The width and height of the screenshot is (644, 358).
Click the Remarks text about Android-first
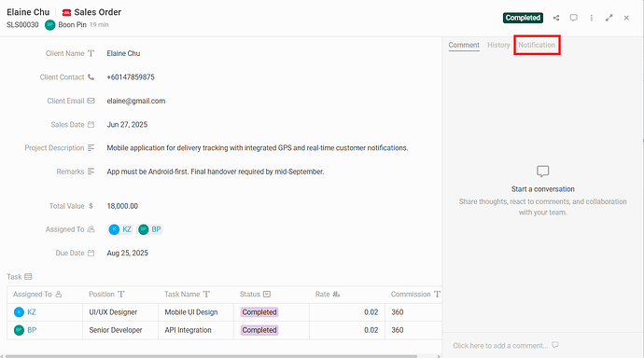216,172
